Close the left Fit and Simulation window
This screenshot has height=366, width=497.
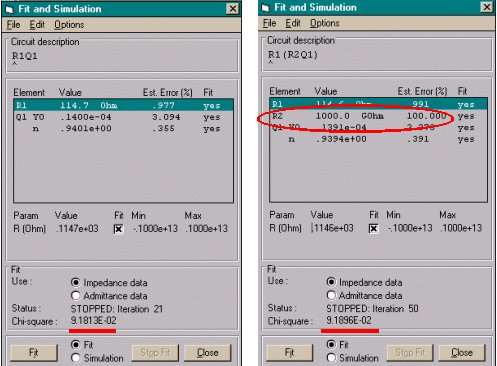click(x=233, y=9)
